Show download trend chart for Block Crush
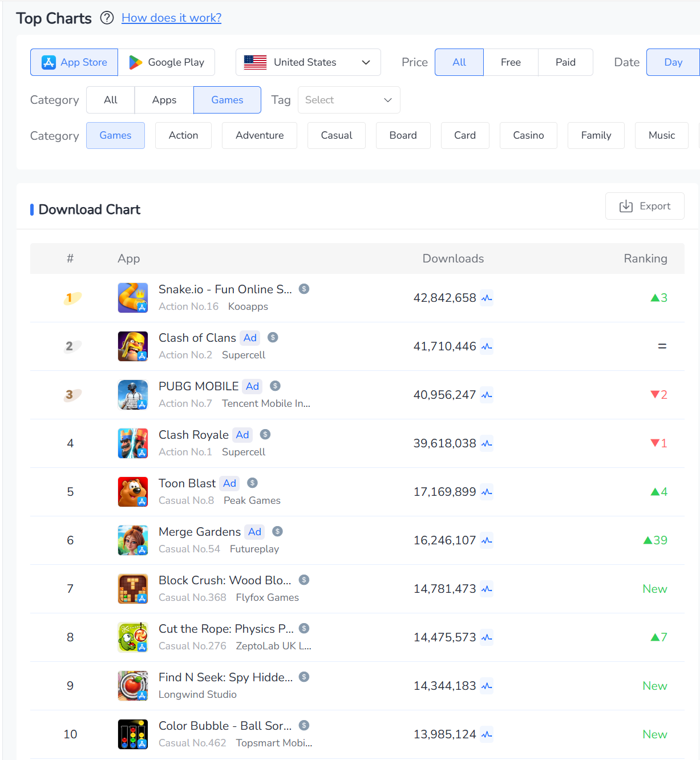700x760 pixels. 487,589
